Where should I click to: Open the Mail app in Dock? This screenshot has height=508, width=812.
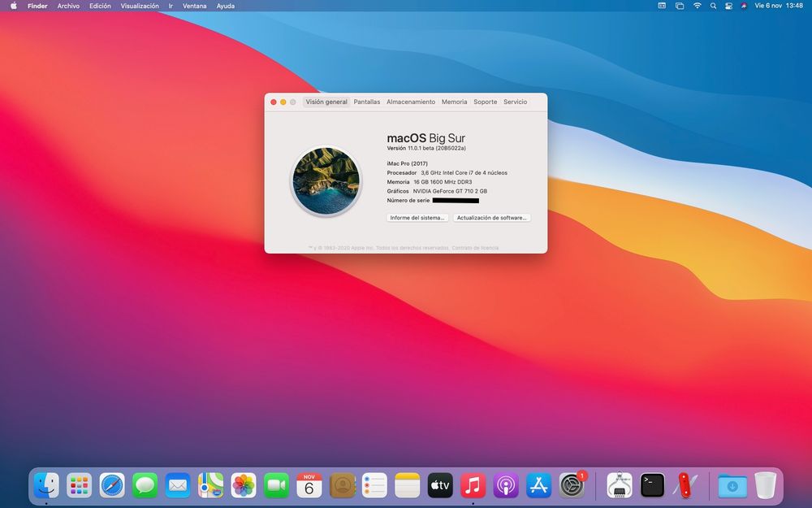click(x=178, y=486)
